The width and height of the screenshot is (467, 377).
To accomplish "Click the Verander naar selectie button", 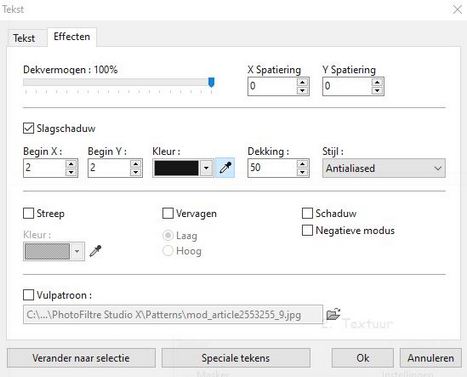I will tap(81, 358).
